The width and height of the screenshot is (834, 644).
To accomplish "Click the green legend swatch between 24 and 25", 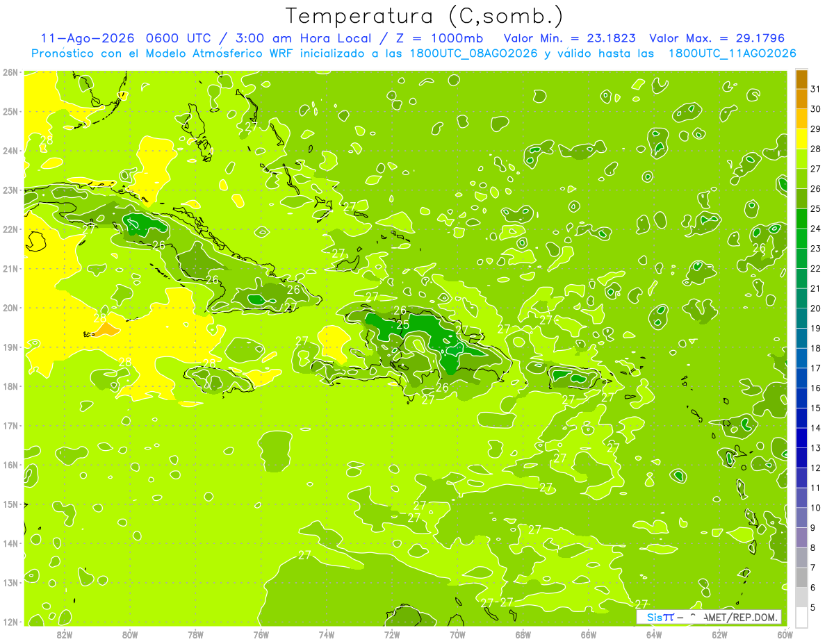I will point(802,219).
